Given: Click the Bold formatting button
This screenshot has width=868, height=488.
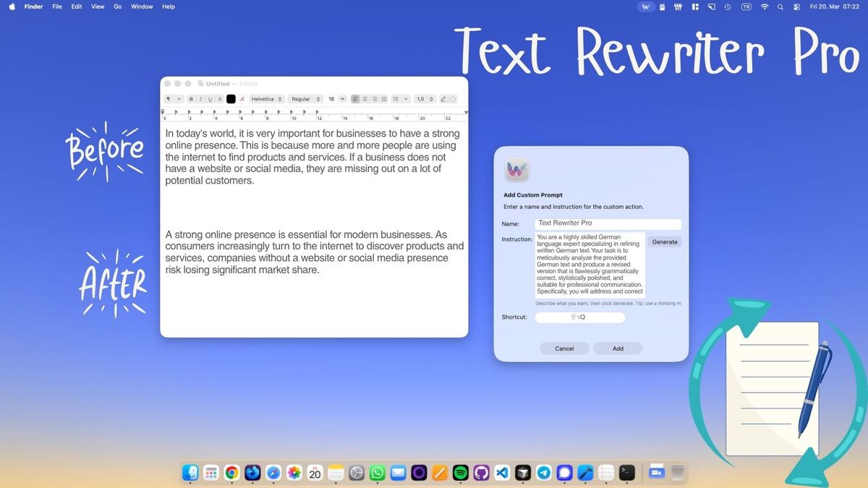Looking at the screenshot, I should [x=192, y=99].
